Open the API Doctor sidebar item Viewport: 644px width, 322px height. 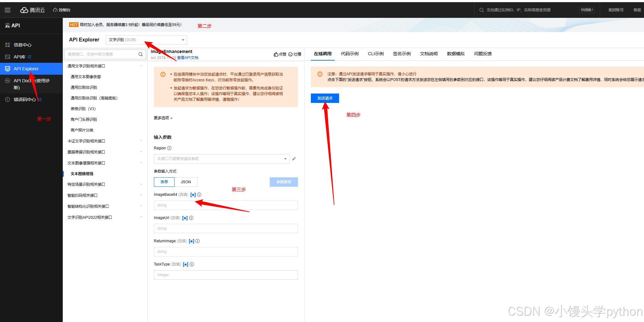click(x=31, y=84)
